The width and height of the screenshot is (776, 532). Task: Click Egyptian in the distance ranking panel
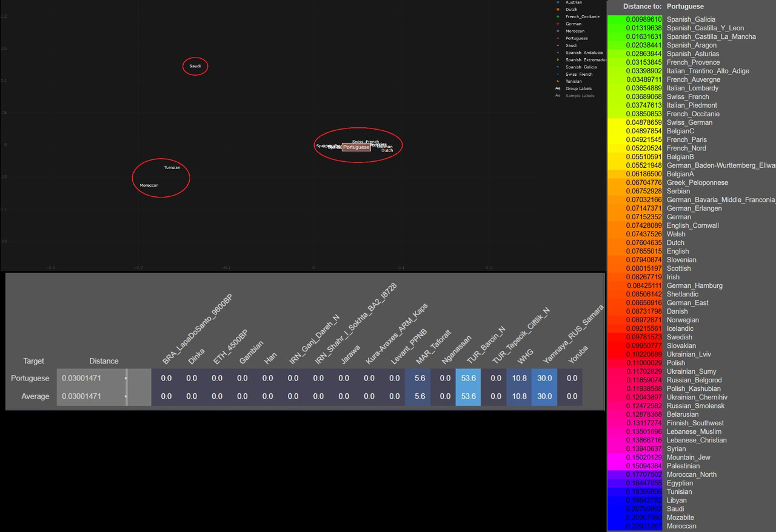click(x=679, y=483)
